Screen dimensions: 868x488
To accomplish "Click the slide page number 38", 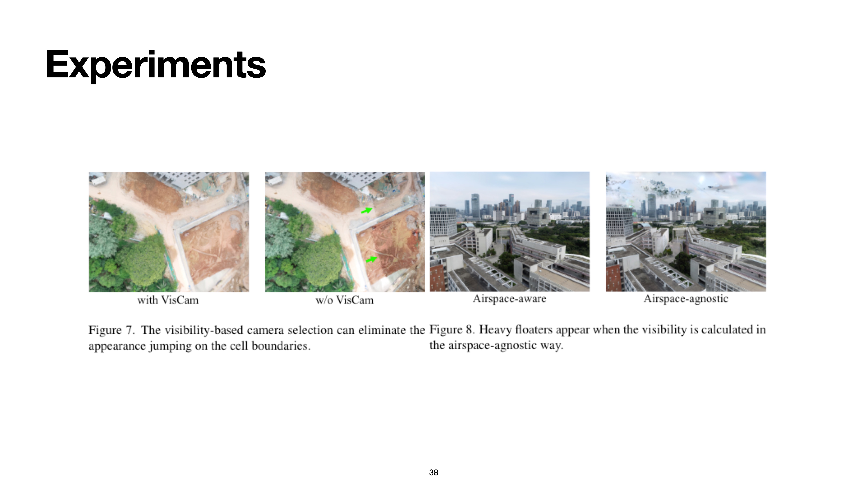I will point(434,473).
